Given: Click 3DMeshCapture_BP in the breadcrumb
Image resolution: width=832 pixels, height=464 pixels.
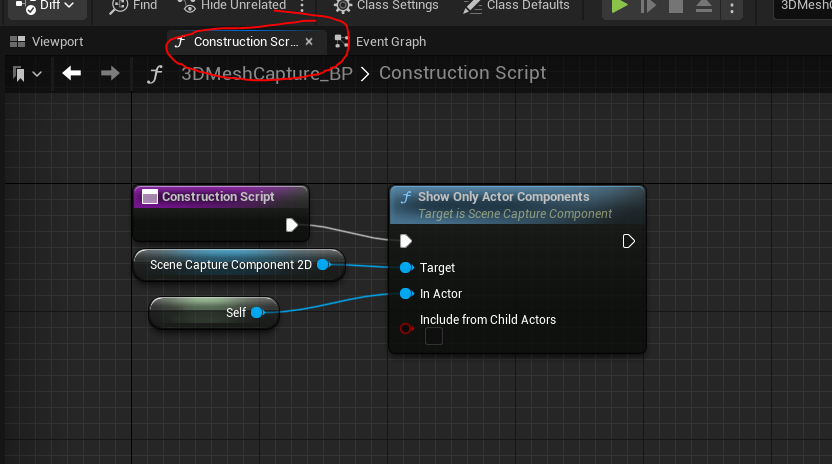Looking at the screenshot, I should tap(267, 73).
